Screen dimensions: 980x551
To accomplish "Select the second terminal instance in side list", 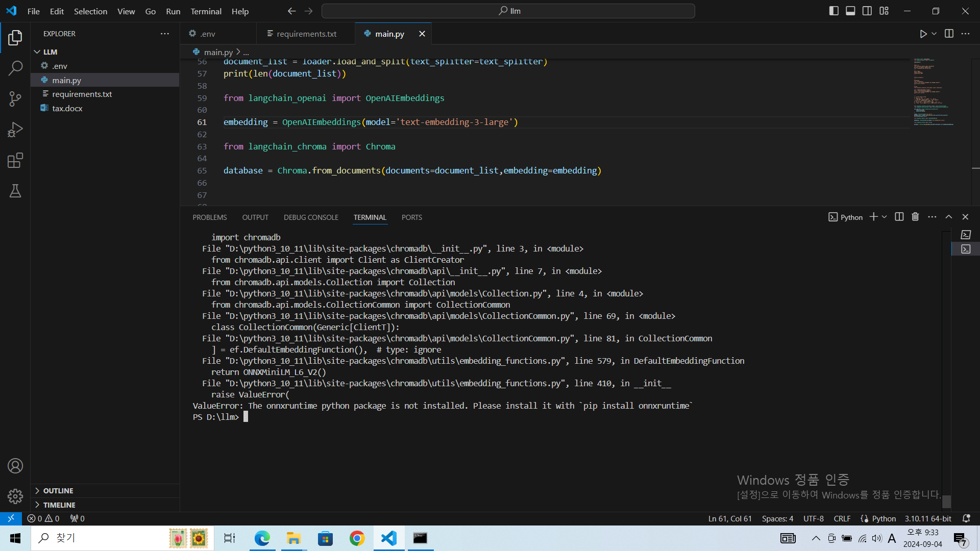I will coord(966,249).
